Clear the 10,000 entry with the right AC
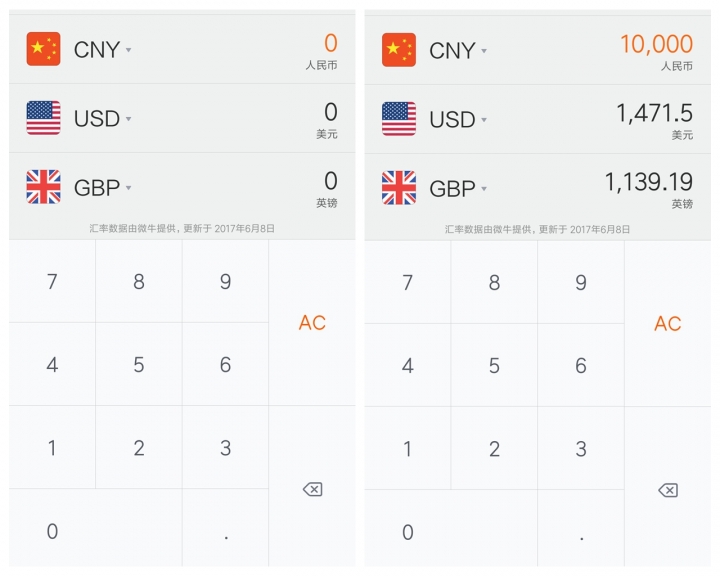Image resolution: width=720 pixels, height=576 pixels. coord(667,324)
